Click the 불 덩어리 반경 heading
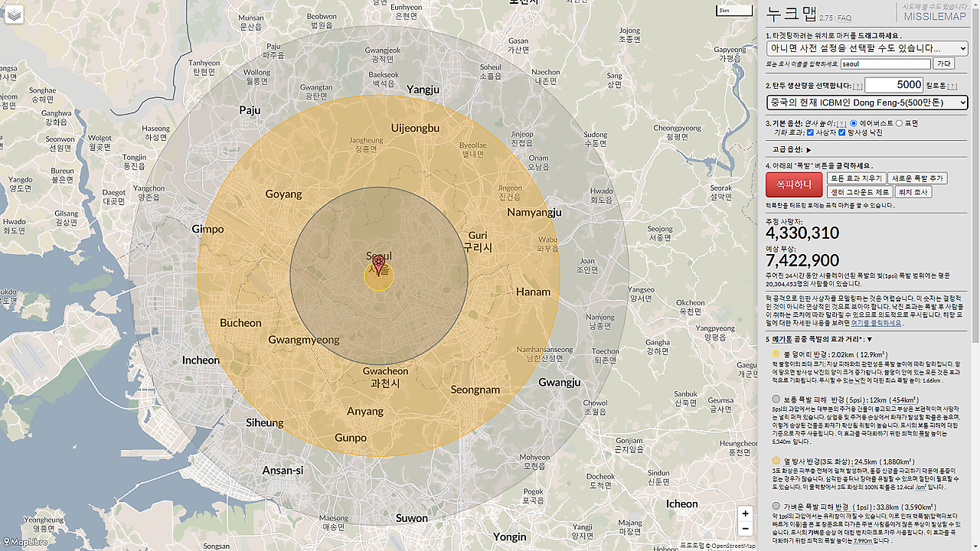Viewport: 980px width, 551px height. [x=807, y=354]
